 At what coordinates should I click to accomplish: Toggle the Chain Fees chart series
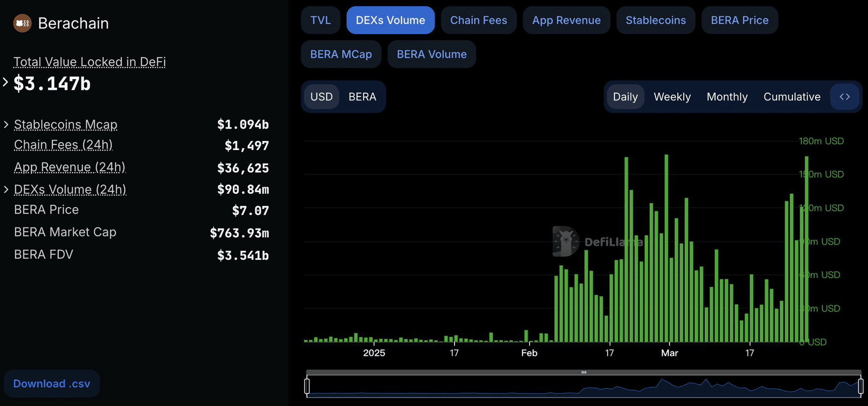pos(479,20)
